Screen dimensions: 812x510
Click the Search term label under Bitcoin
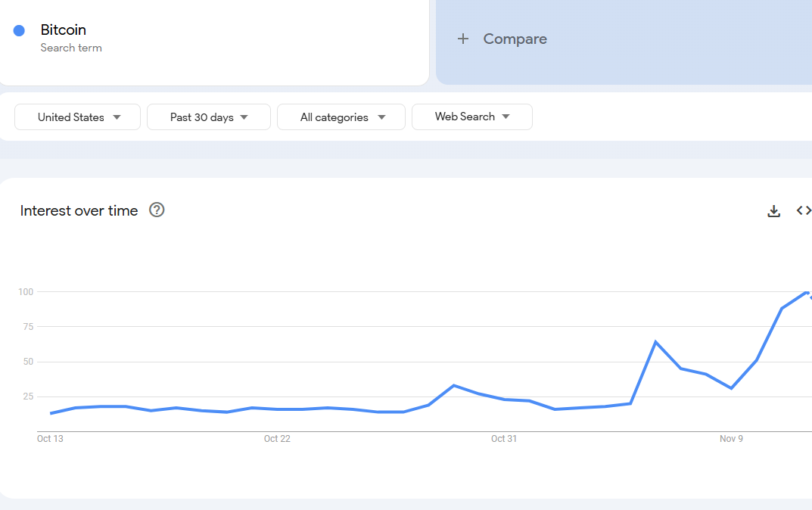point(71,48)
